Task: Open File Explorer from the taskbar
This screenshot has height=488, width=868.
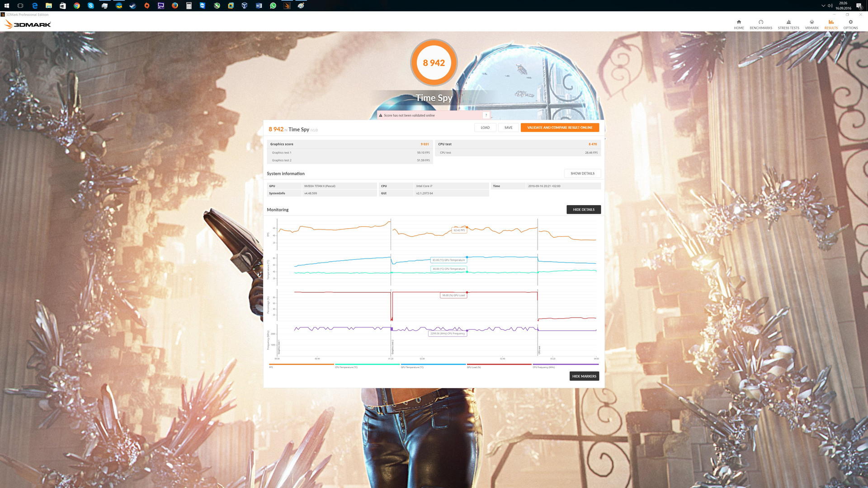Action: 49,5
